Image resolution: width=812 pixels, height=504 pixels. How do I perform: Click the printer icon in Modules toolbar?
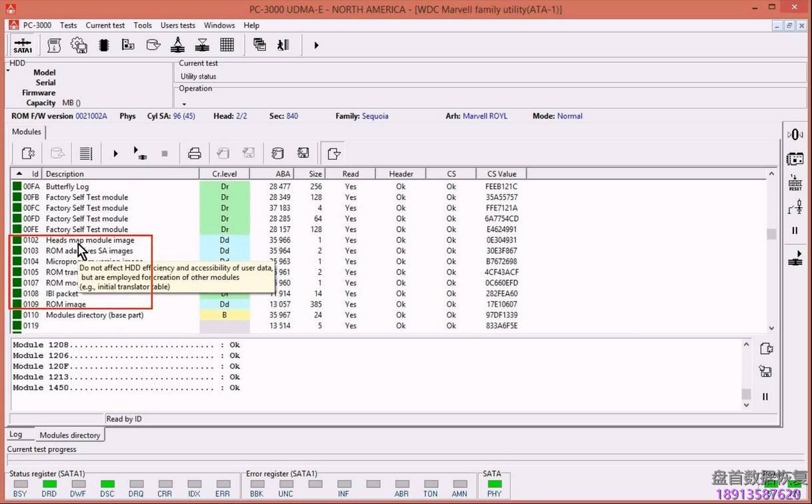tap(195, 154)
